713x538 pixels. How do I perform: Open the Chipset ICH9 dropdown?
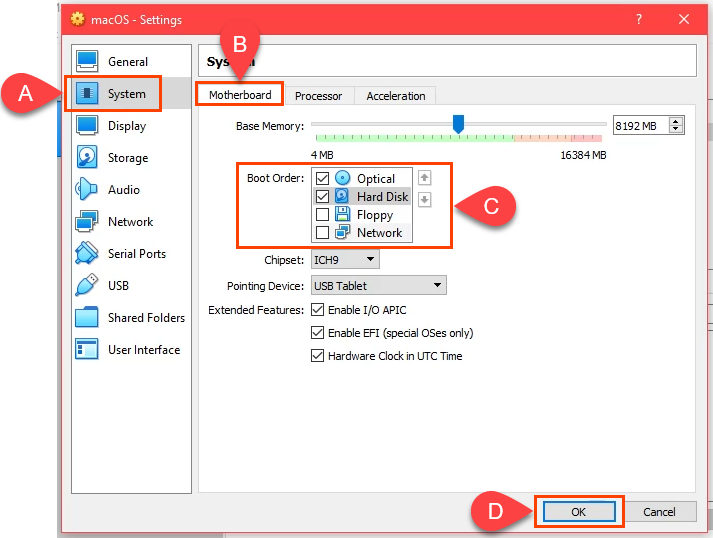tap(345, 260)
